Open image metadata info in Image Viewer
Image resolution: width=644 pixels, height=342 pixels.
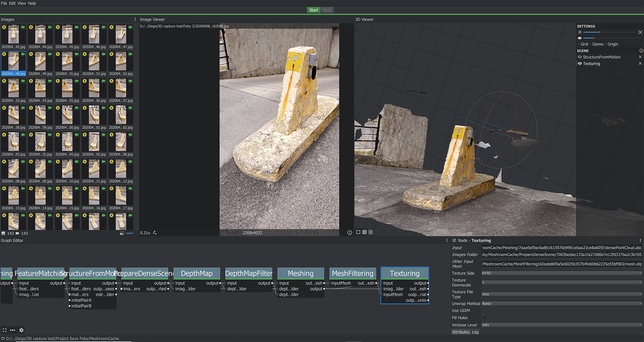350,233
